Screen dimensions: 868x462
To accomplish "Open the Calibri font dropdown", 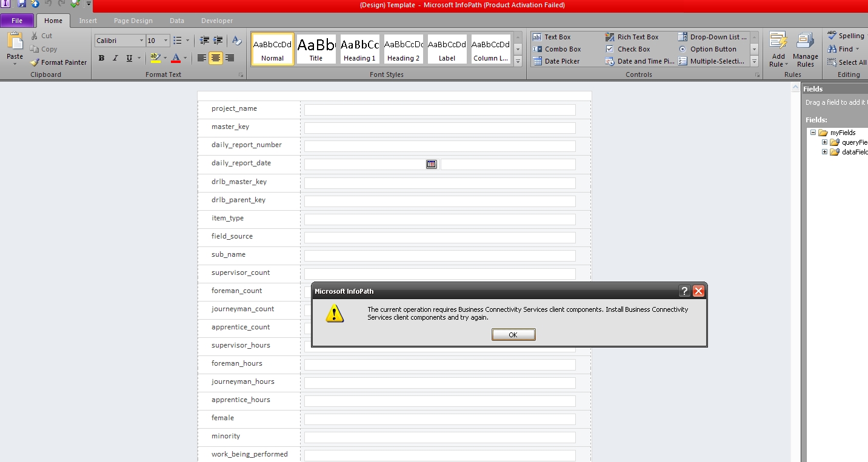I will [x=141, y=41].
